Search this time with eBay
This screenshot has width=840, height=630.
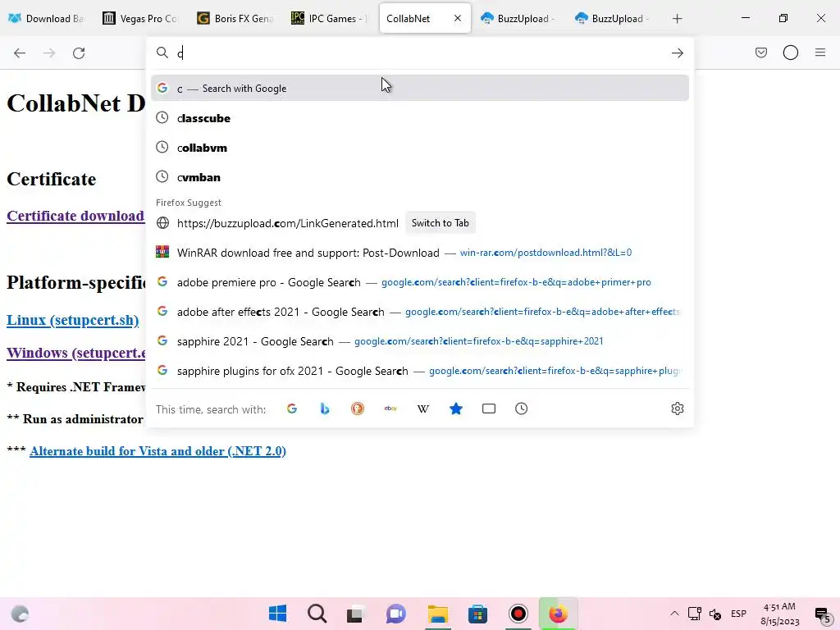(390, 409)
